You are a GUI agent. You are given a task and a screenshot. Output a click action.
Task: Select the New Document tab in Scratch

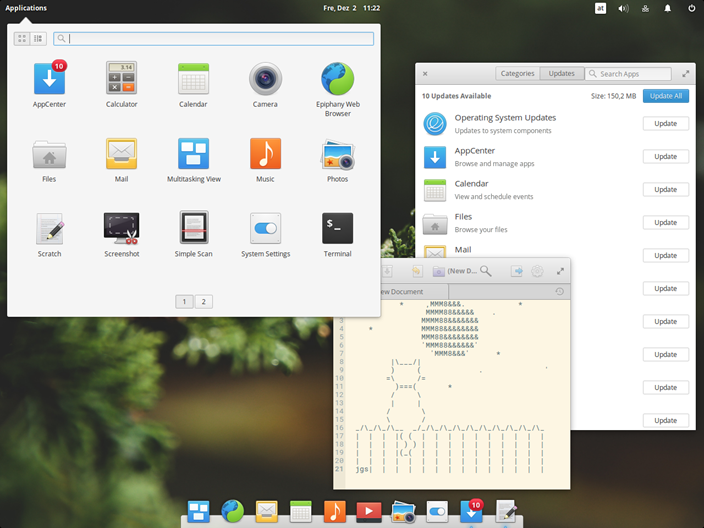click(x=413, y=292)
